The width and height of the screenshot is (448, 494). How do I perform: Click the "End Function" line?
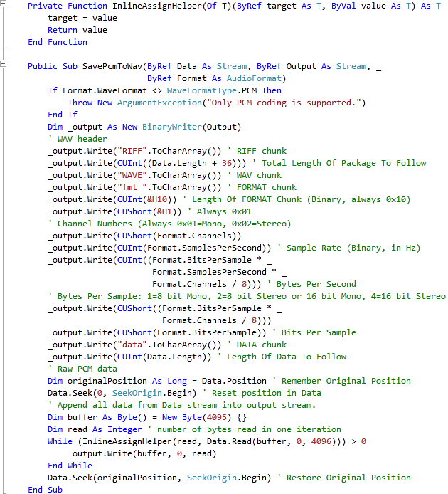58,42
